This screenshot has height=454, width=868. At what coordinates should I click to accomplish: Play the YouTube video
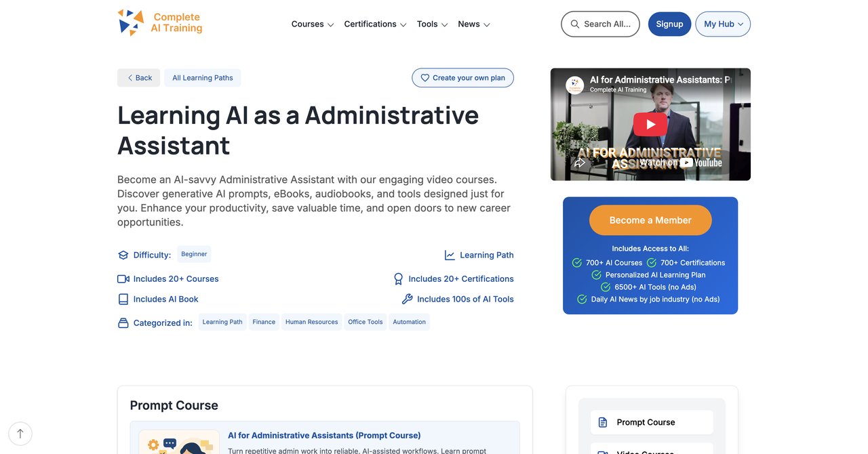coord(650,124)
